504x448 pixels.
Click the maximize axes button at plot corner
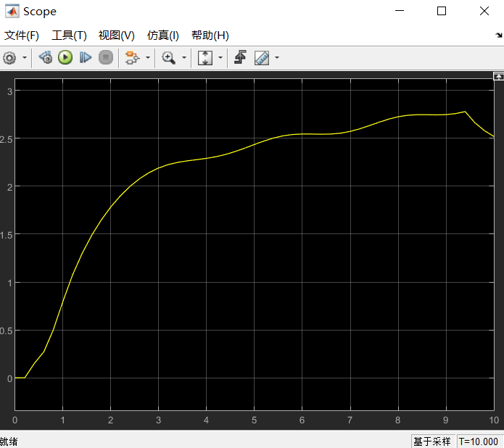click(x=498, y=76)
